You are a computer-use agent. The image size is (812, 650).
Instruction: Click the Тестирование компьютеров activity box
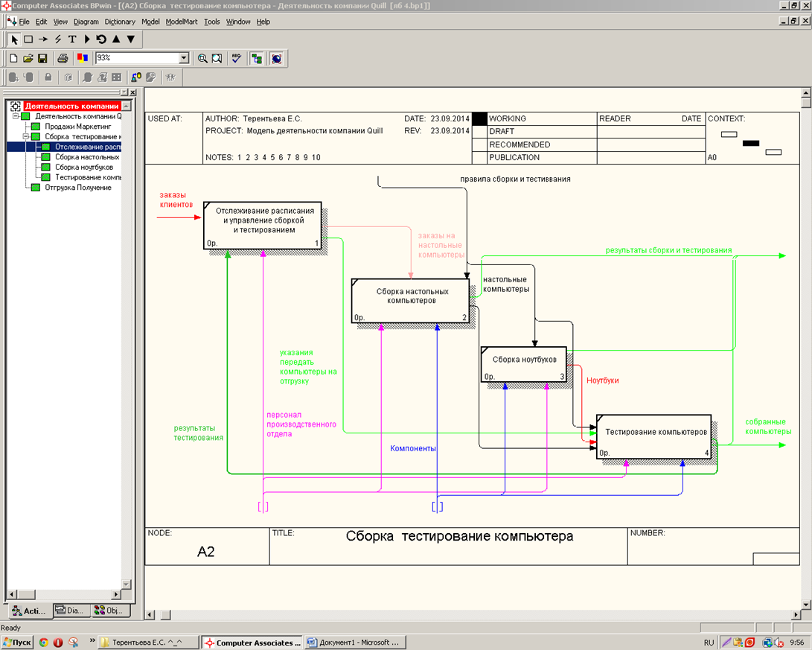tap(654, 436)
